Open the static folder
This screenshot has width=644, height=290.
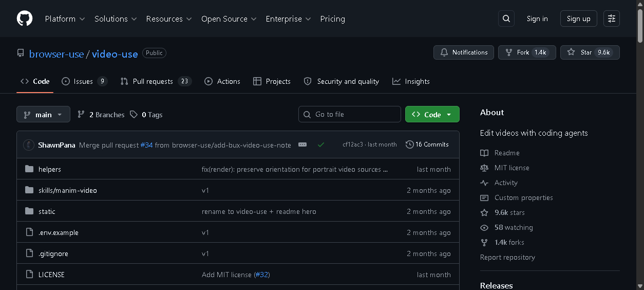[x=47, y=211]
